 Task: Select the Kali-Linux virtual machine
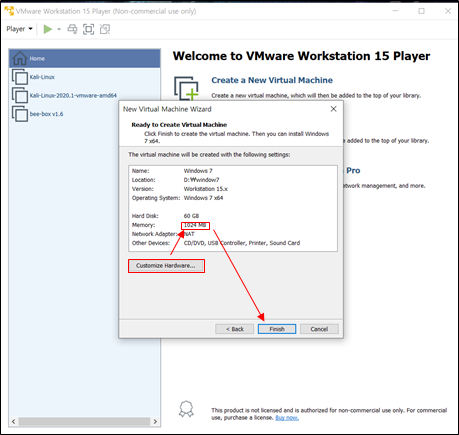point(85,77)
